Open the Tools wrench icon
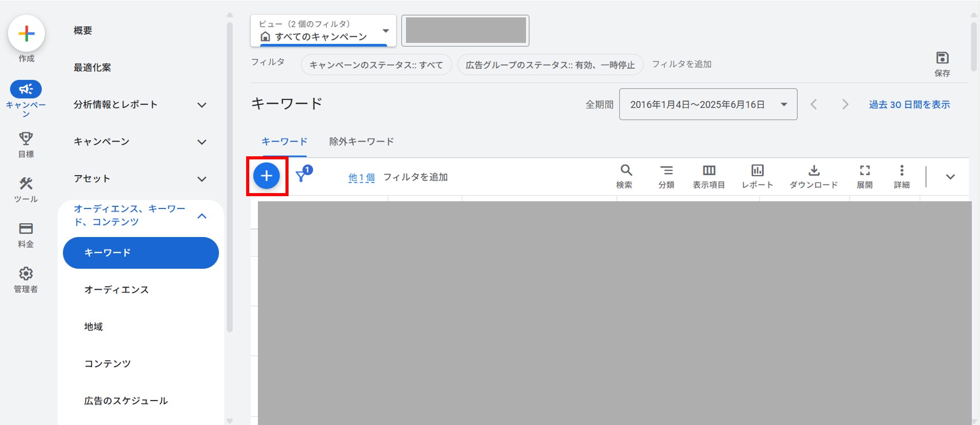 point(26,183)
